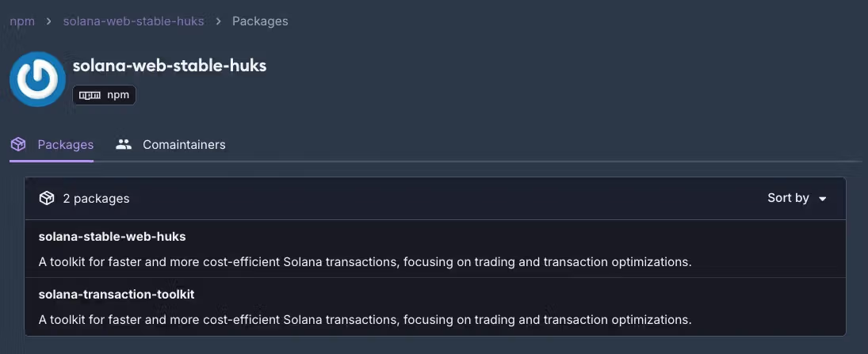Open the Sort by dropdown
Image resolution: width=868 pixels, height=354 pixels.
(788, 198)
